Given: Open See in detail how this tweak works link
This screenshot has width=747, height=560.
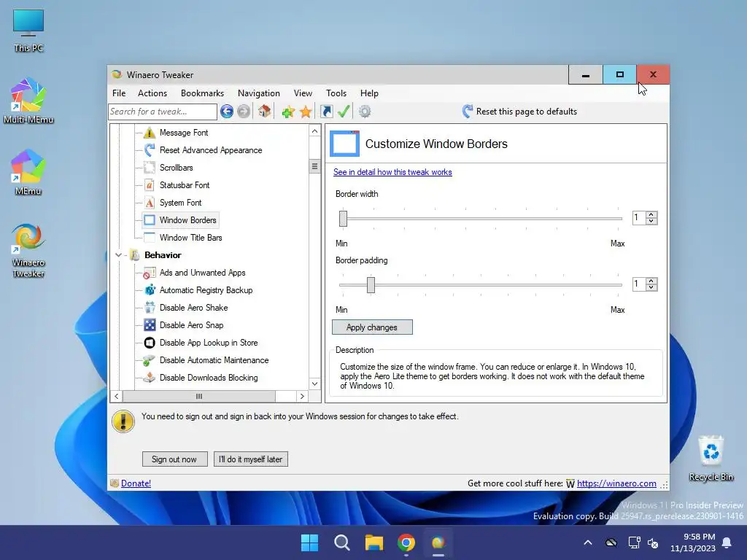Looking at the screenshot, I should tap(392, 172).
